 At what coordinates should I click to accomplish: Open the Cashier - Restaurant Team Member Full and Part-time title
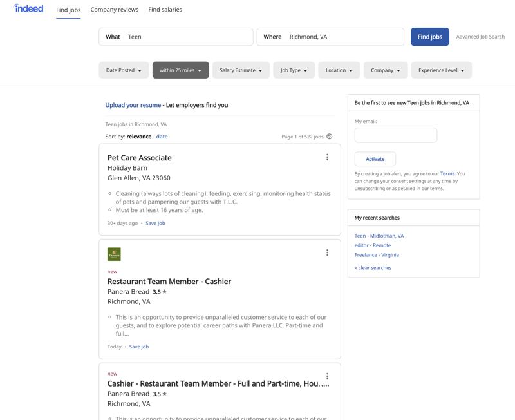pos(218,383)
